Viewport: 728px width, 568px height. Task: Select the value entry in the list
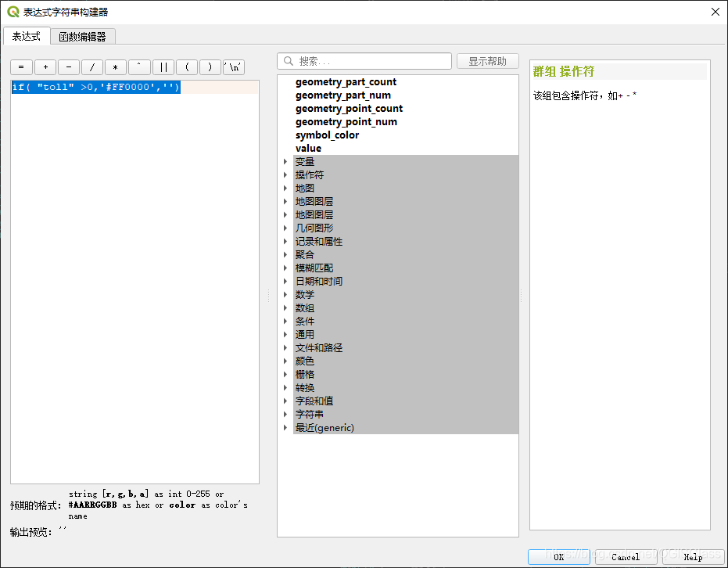point(308,148)
